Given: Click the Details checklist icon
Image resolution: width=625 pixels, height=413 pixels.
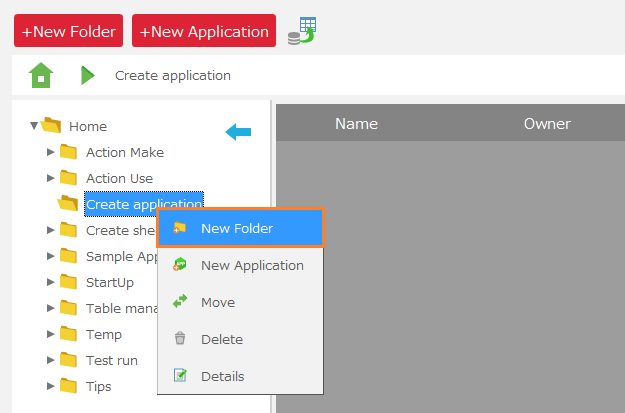Looking at the screenshot, I should 180,376.
